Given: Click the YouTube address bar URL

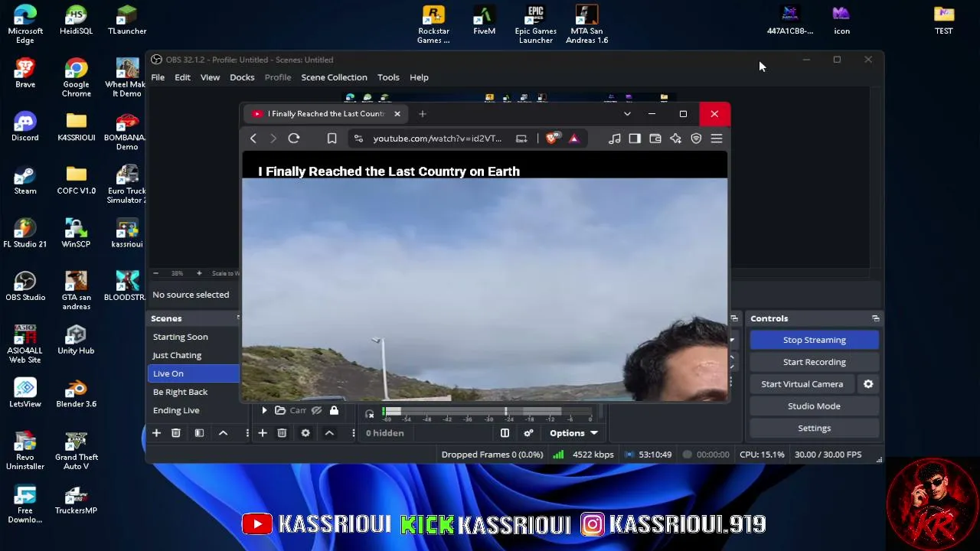Looking at the screenshot, I should pyautogui.click(x=437, y=139).
